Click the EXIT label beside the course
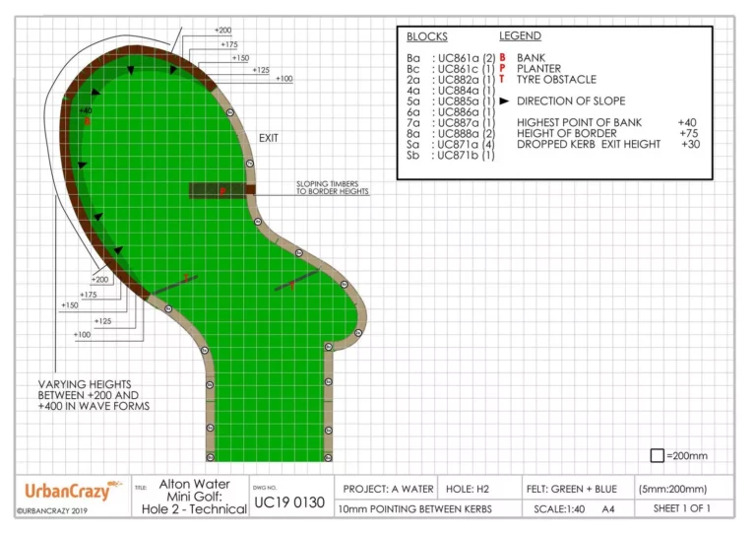 [x=269, y=139]
